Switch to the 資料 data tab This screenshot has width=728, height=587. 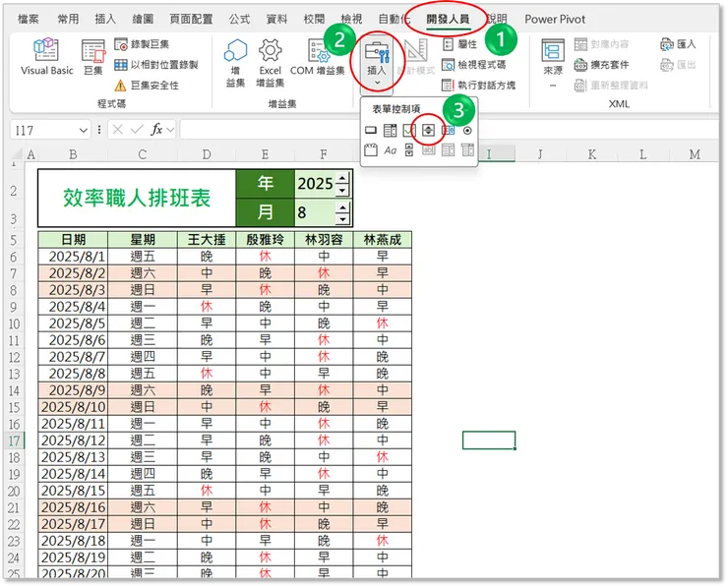point(276,19)
